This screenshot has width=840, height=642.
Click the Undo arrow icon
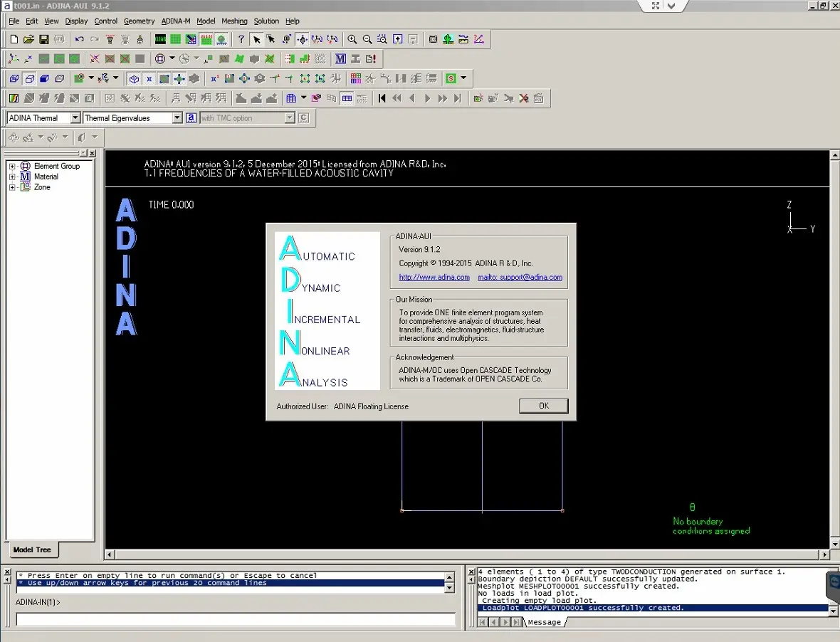coord(79,39)
